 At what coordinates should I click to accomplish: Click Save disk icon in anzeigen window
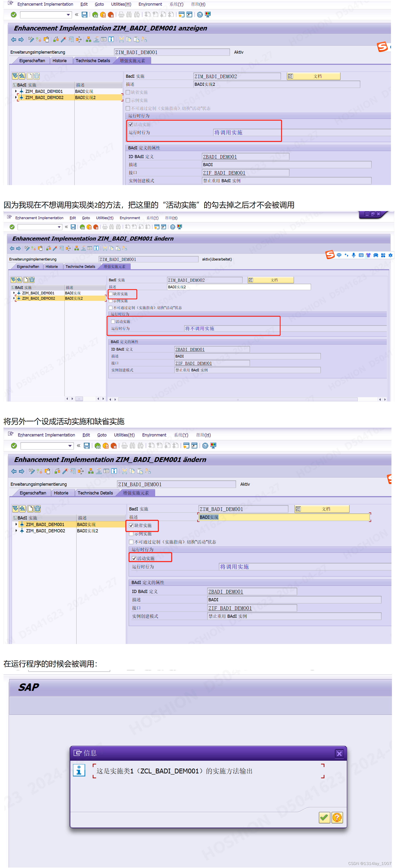tap(85, 15)
